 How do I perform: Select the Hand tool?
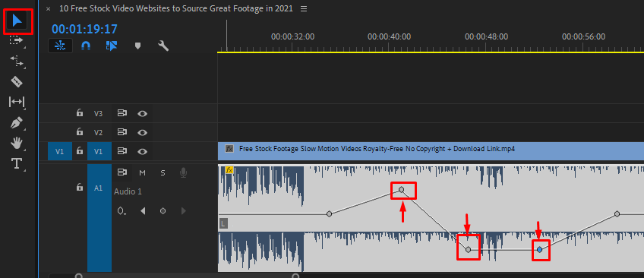17,143
